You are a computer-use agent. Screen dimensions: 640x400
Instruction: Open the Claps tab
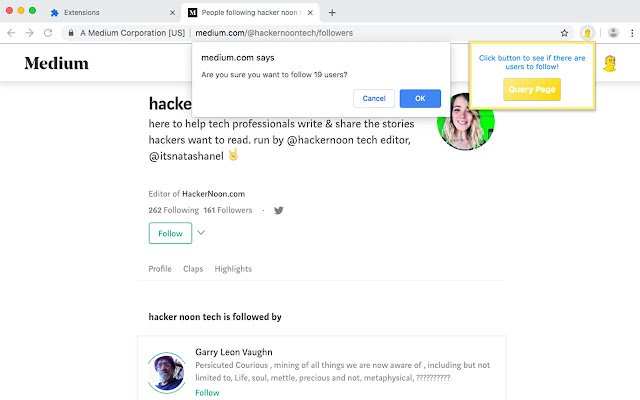193,269
